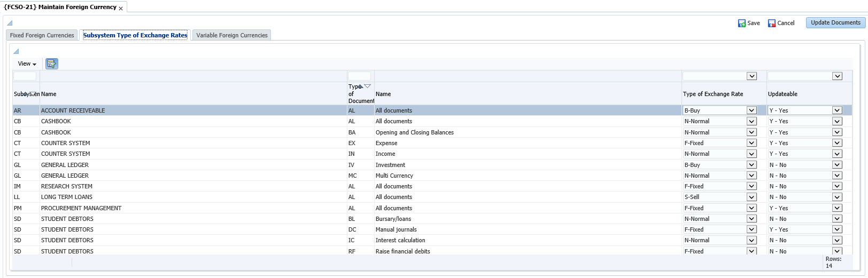The height and width of the screenshot is (278, 868).
Task: Select the Bursary/loans cell
Action: [x=528, y=219]
